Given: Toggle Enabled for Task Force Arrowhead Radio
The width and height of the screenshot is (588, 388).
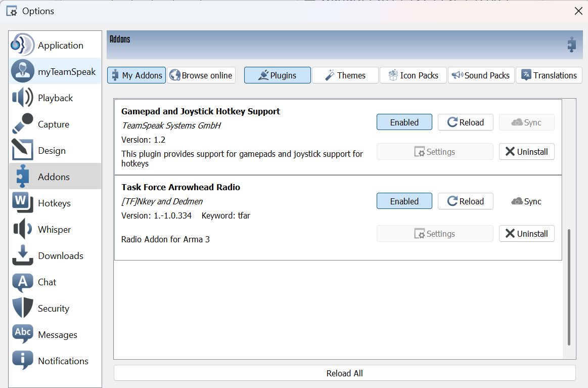Looking at the screenshot, I should (x=404, y=201).
